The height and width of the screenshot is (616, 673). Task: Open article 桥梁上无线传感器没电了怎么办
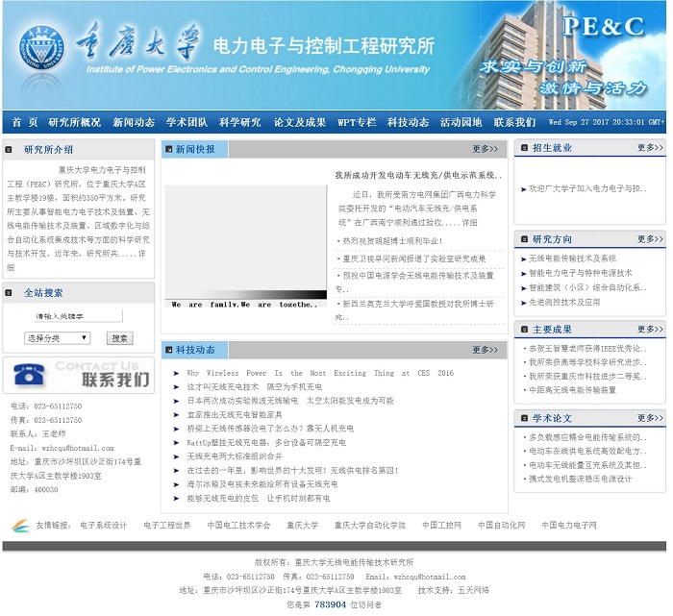point(270,429)
